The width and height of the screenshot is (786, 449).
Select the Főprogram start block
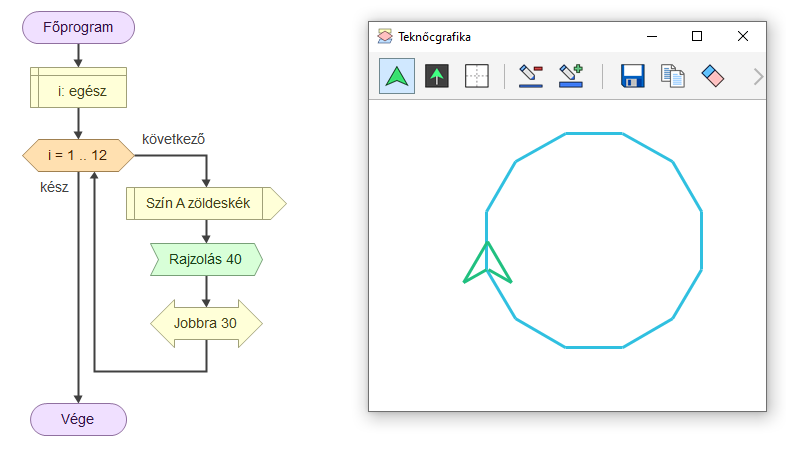(x=78, y=28)
